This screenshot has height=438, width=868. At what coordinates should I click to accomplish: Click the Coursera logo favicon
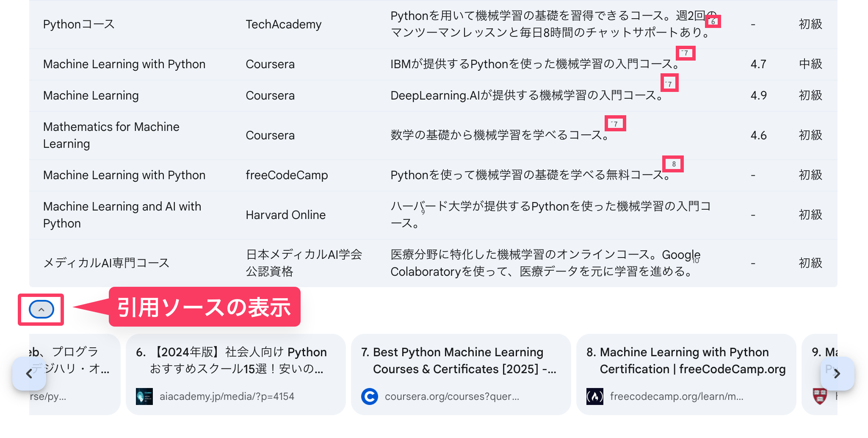(x=370, y=396)
